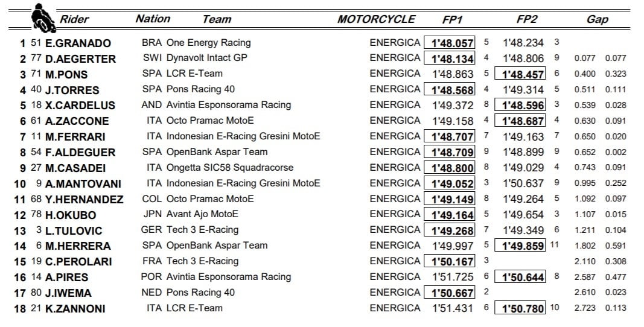
Task: Select the Nation column header
Action: coord(153,19)
